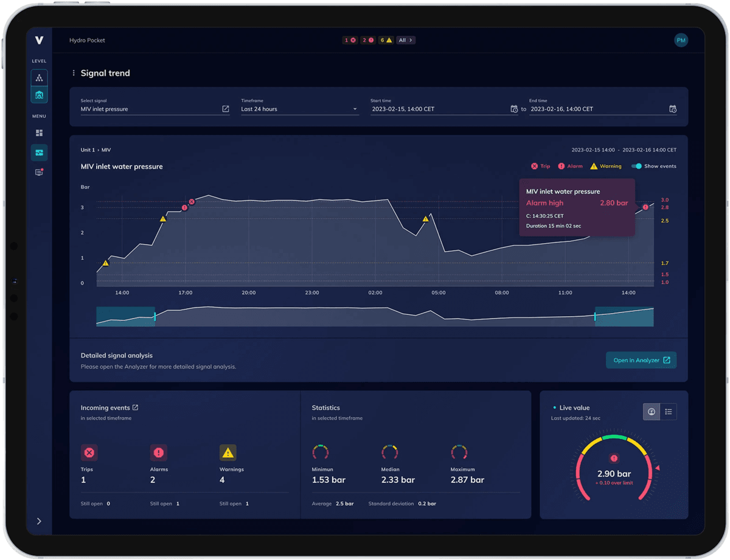The image size is (730, 560).
Task: Click the Unit 1 breadcrumb
Action: click(88, 150)
